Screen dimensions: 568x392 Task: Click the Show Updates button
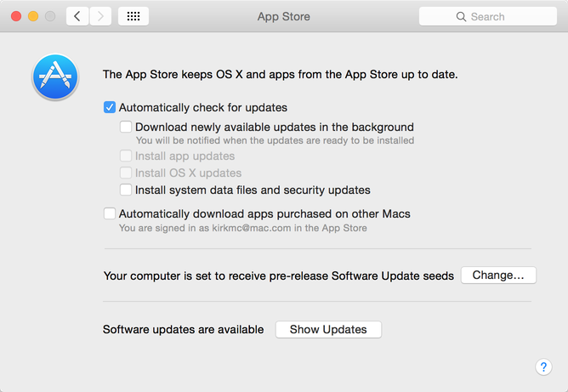pyautogui.click(x=328, y=329)
